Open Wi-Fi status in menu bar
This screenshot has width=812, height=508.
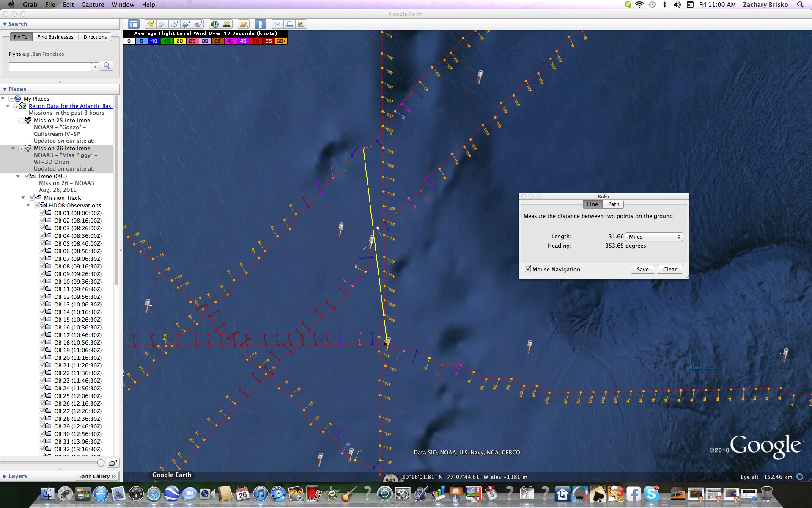pyautogui.click(x=639, y=4)
